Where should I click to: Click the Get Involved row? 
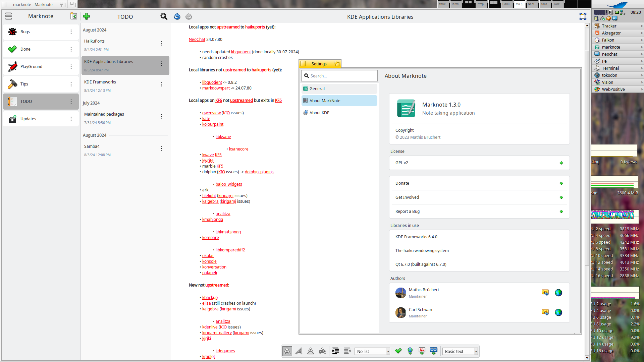tap(479, 197)
